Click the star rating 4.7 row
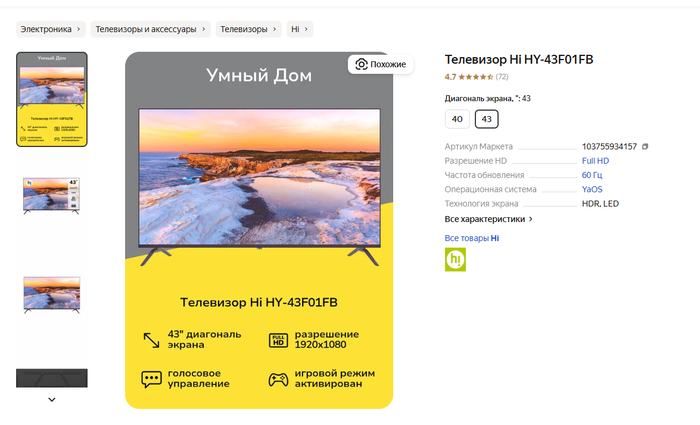 click(x=469, y=77)
